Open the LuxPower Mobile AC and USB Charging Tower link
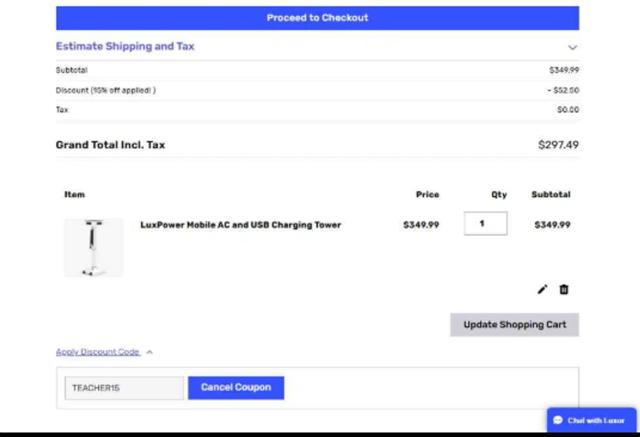Image resolution: width=640 pixels, height=437 pixels. click(240, 225)
